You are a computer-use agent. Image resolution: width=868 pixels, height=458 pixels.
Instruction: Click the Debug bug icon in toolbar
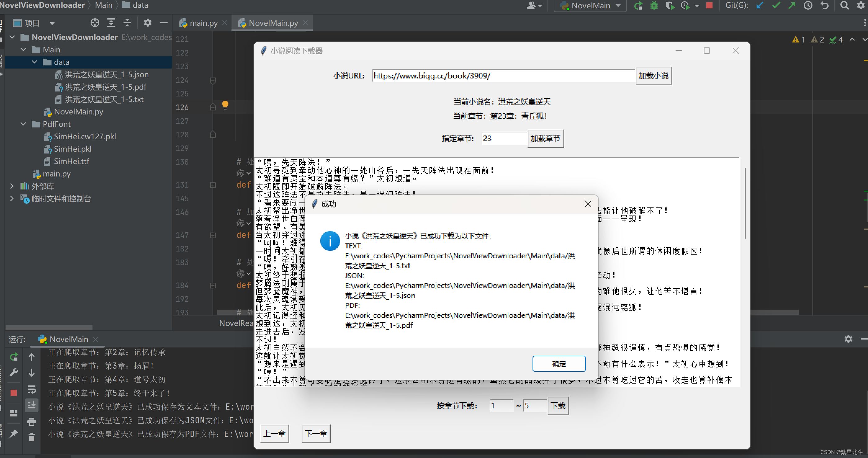tap(654, 5)
